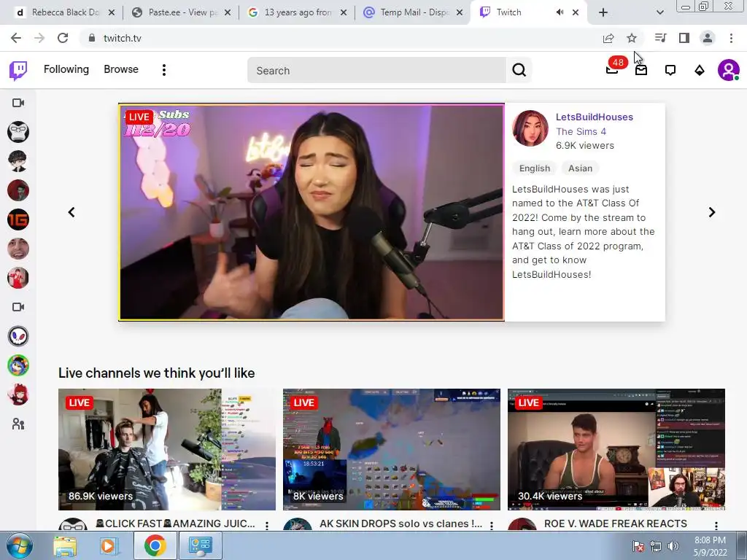Click the followed channels camera icon in sidebar
The width and height of the screenshot is (747, 560).
(x=18, y=103)
